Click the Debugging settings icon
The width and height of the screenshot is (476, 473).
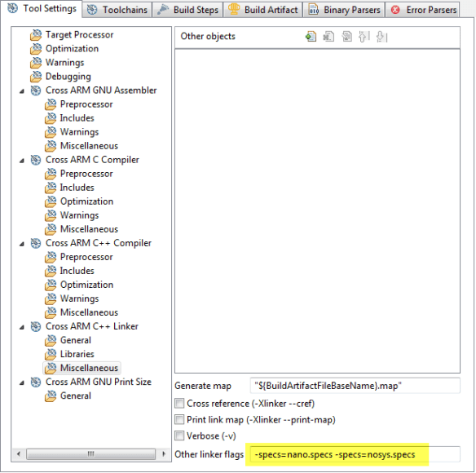[x=36, y=77]
